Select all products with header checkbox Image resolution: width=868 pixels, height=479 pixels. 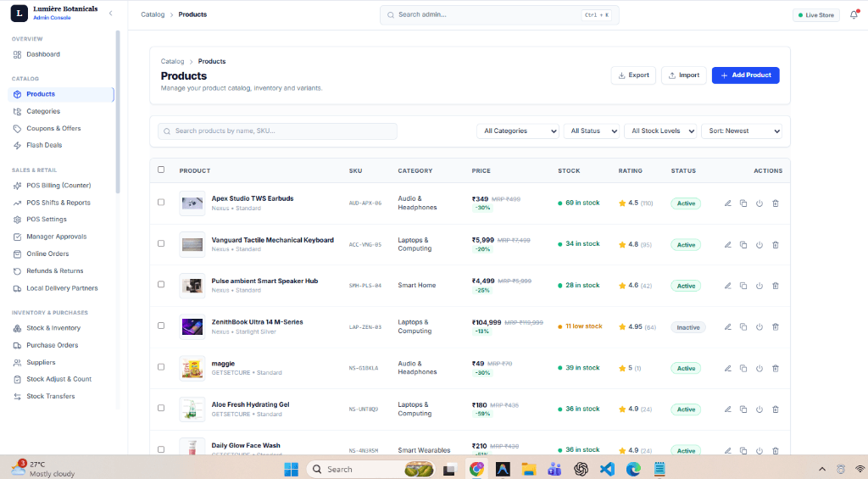(161, 170)
